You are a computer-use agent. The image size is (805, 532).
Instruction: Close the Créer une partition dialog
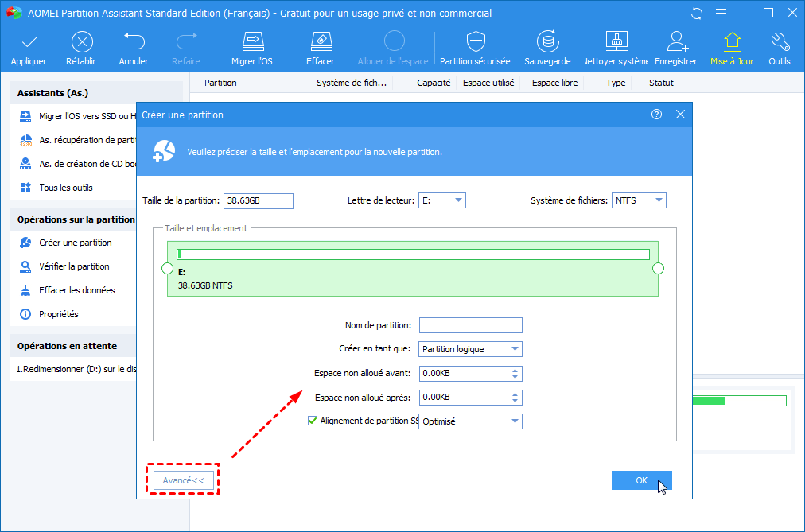tap(680, 115)
